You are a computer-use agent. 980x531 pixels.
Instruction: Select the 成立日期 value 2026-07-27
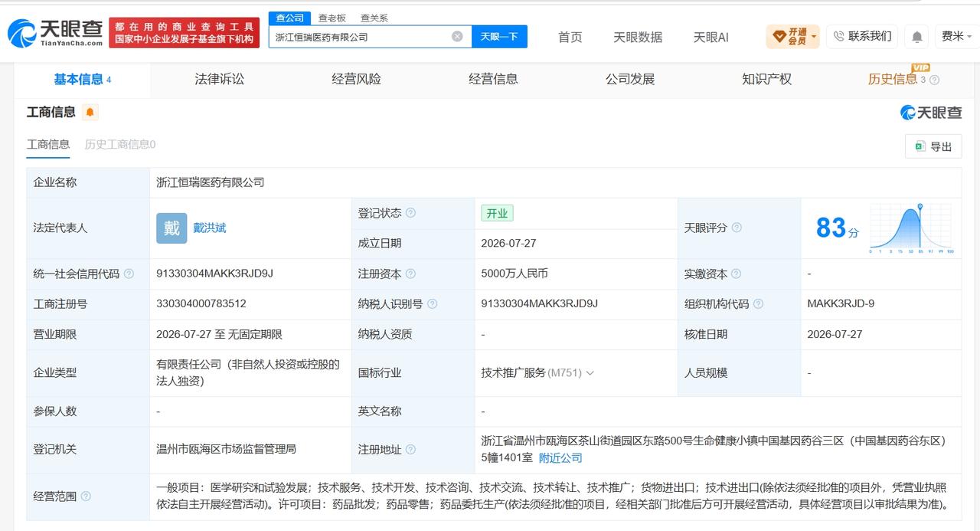tap(508, 244)
